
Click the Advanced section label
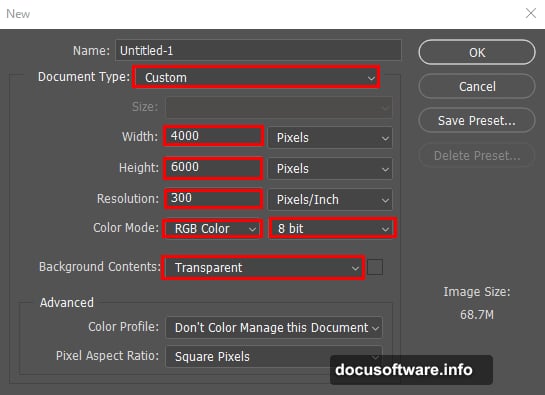coord(67,303)
